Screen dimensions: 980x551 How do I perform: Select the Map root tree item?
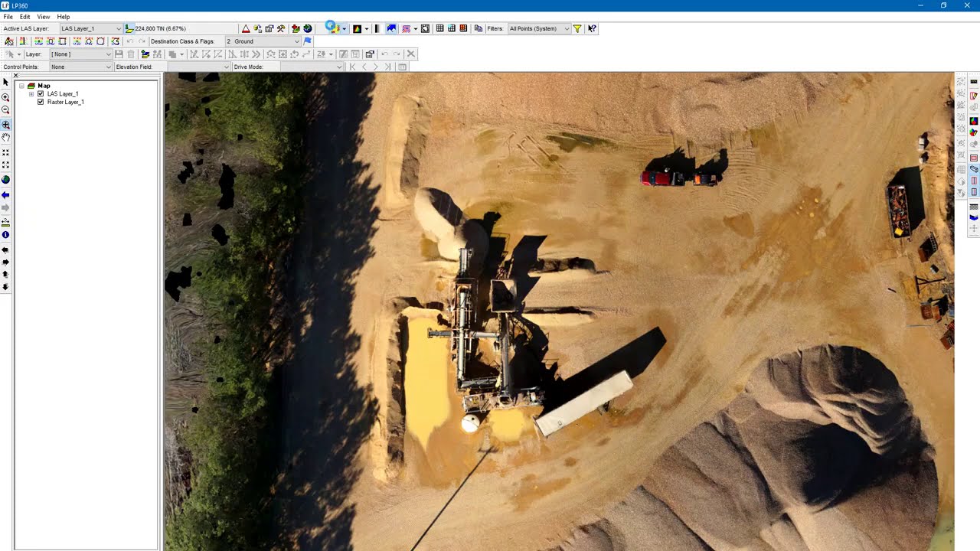(44, 86)
